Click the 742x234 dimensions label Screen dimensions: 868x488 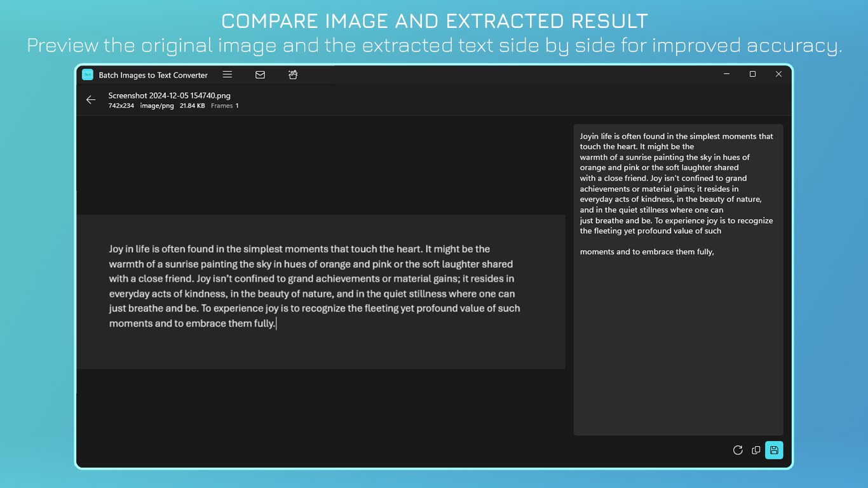(121, 105)
